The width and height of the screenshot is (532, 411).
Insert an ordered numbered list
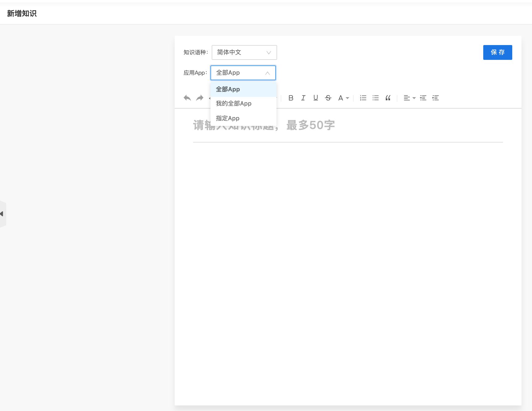tap(363, 98)
